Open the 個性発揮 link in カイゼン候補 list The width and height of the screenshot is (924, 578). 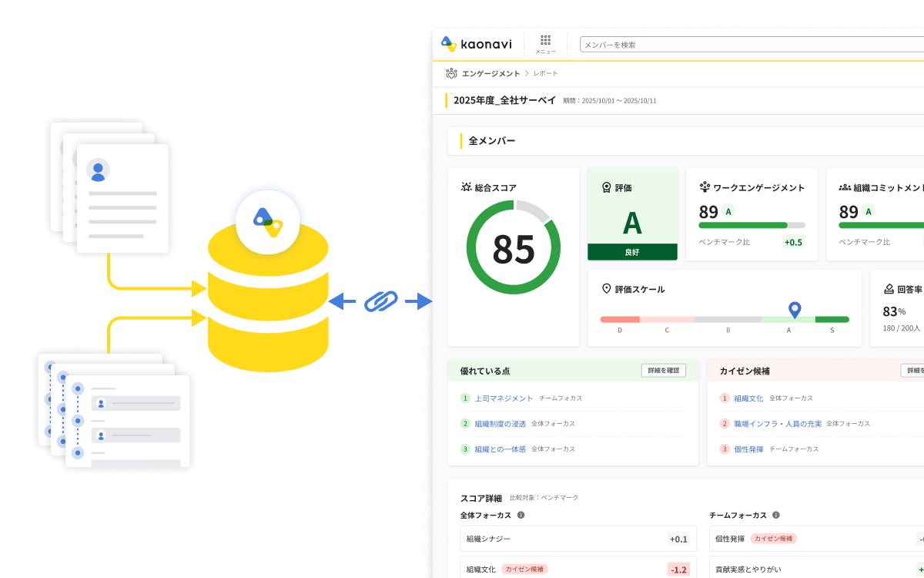tap(748, 449)
